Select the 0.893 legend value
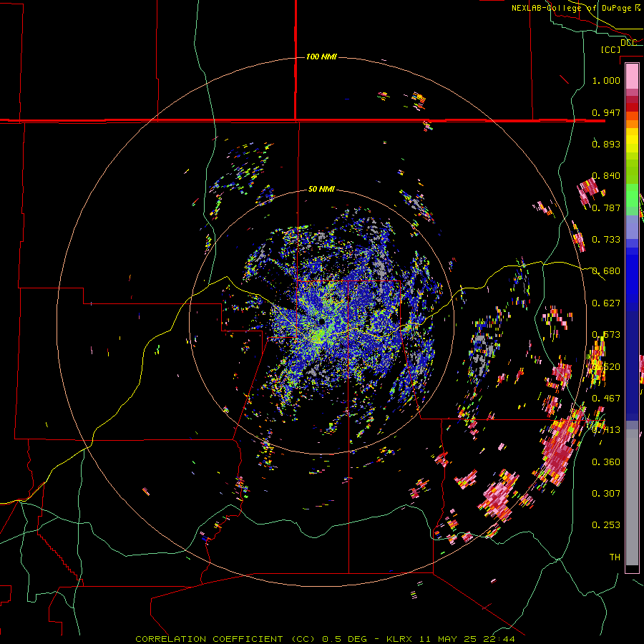Image resolution: width=644 pixels, height=644 pixels. (x=606, y=144)
